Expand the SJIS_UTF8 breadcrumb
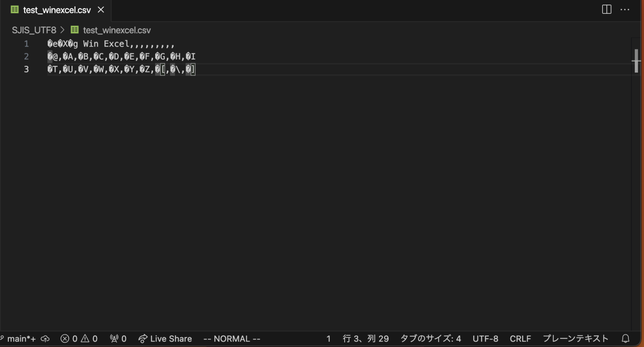This screenshot has width=644, height=347. 34,30
